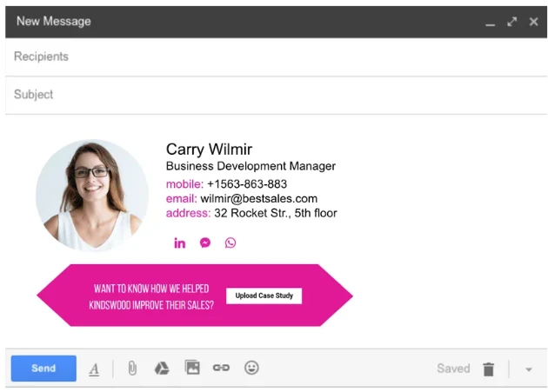
Task: Click the Messenger icon in signature
Action: 205,243
